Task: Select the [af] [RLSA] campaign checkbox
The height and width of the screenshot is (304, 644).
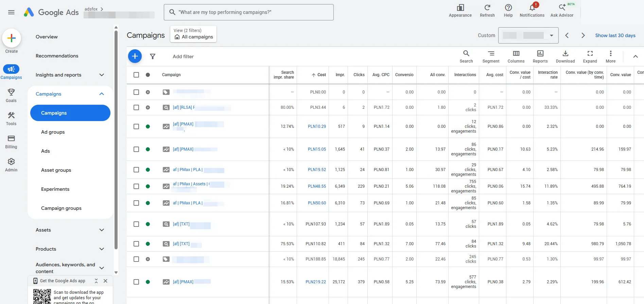Action: pyautogui.click(x=136, y=107)
